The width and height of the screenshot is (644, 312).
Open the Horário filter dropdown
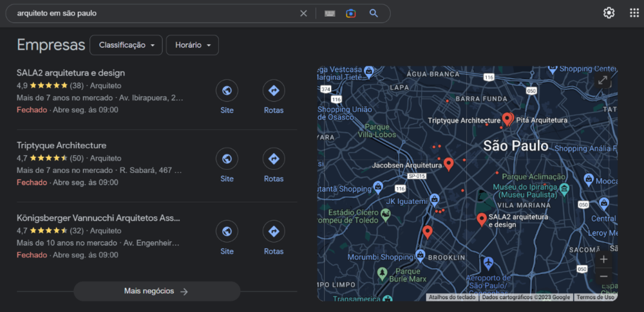(x=192, y=45)
